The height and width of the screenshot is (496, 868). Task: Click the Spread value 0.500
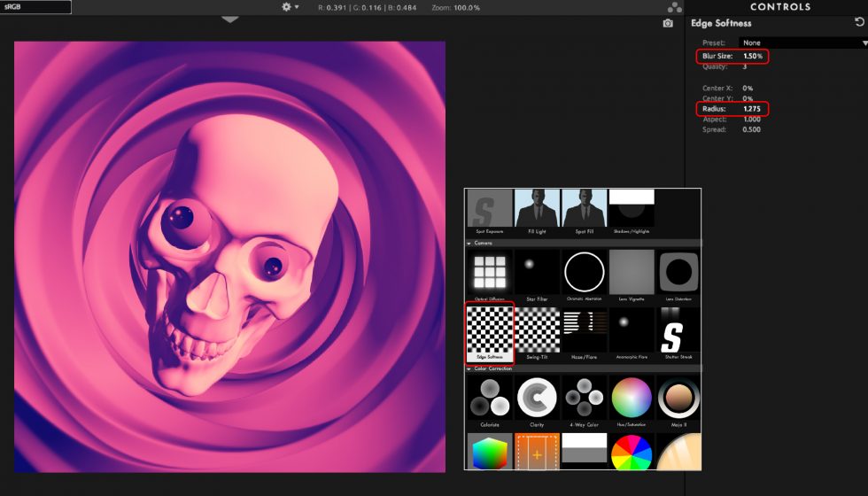tap(753, 129)
